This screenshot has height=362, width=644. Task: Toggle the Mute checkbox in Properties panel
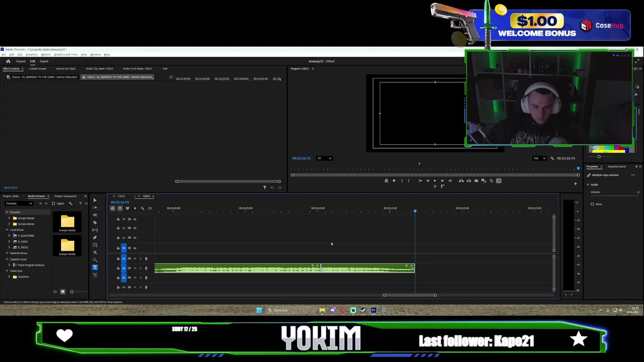pyautogui.click(x=592, y=204)
